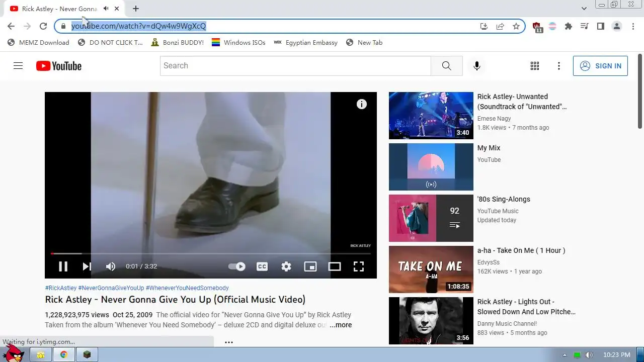The height and width of the screenshot is (362, 644).
Task: Open MEMZ Download bookmark
Action: pyautogui.click(x=39, y=43)
